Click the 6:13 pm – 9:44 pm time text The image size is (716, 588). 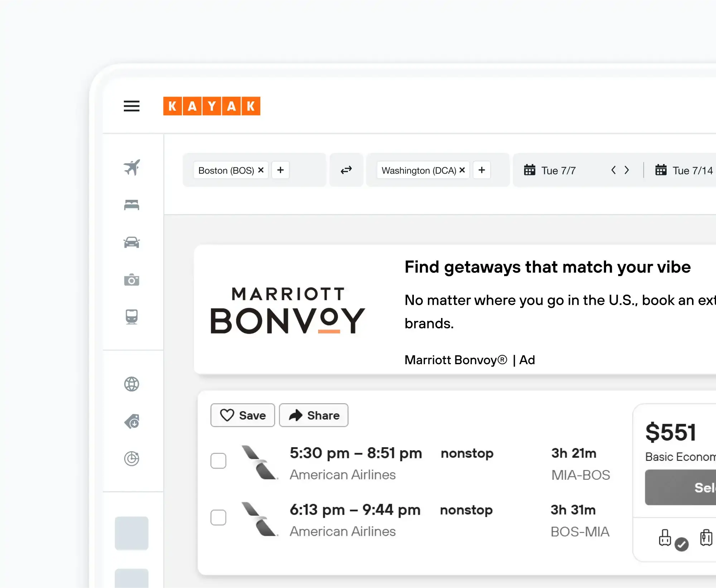tap(355, 510)
